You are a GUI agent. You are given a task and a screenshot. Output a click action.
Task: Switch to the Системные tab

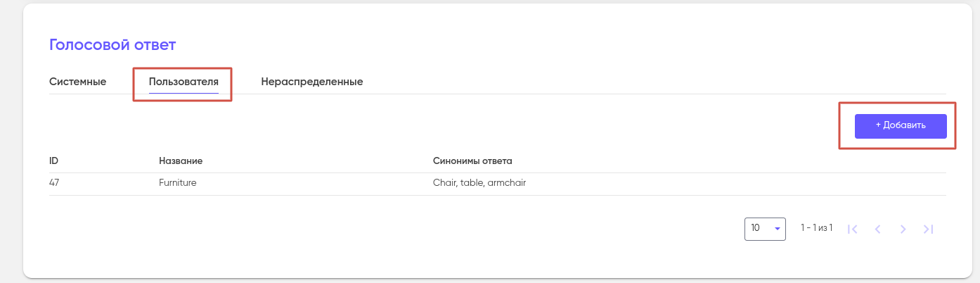point(77,82)
